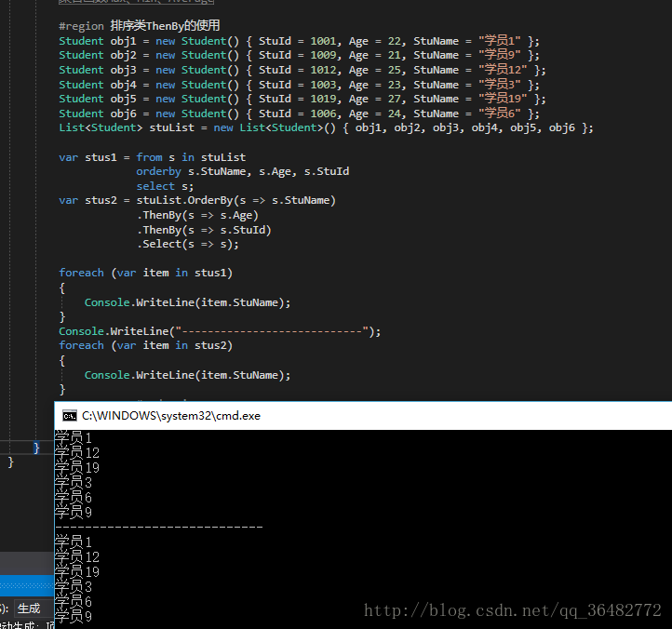Screen dimensions: 672x629
Task: Click the obj4 student declaration line
Action: tap(299, 85)
